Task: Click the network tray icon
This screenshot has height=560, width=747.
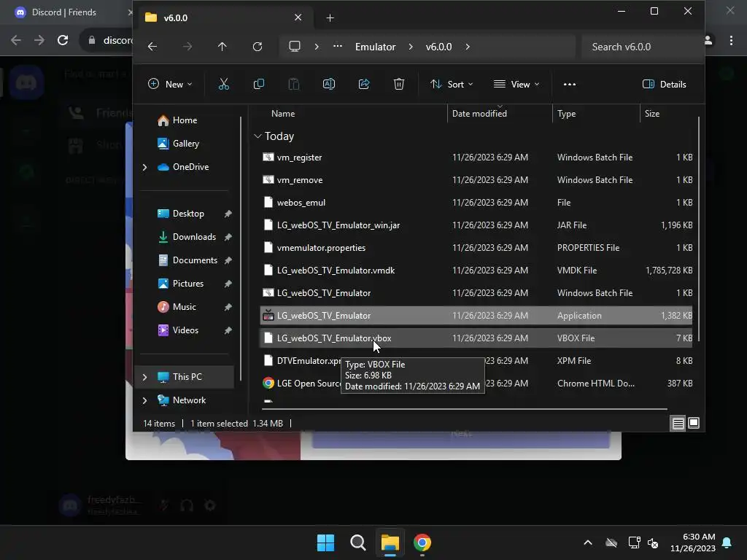Action: click(x=634, y=542)
